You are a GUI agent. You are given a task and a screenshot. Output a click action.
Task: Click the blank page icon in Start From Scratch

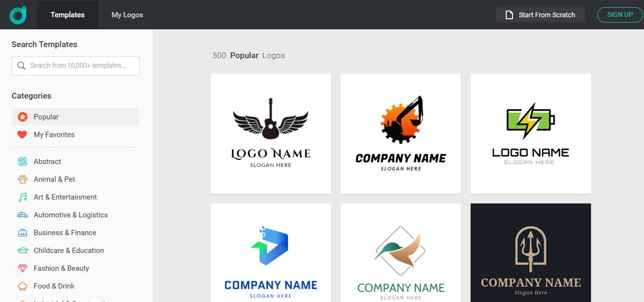[x=509, y=15]
